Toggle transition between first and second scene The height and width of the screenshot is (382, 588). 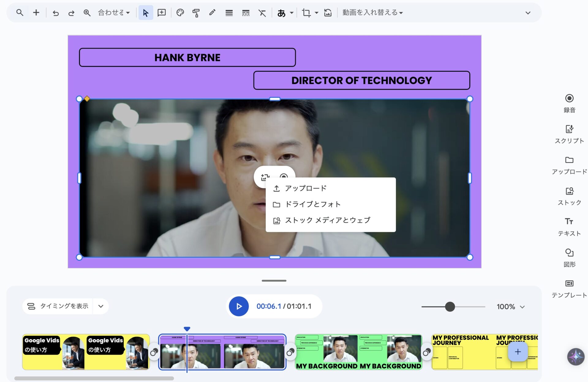154,352
